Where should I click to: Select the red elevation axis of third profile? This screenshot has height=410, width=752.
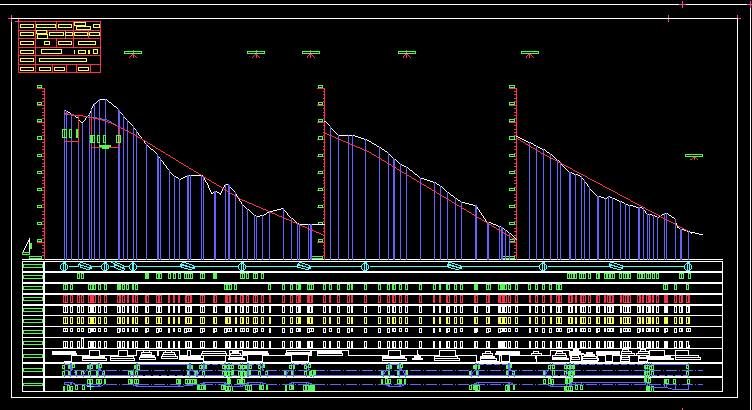click(513, 170)
